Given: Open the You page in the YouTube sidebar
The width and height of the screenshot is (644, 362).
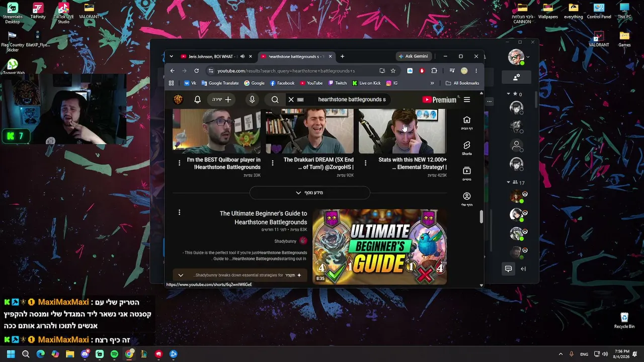Looking at the screenshot, I should click(467, 199).
